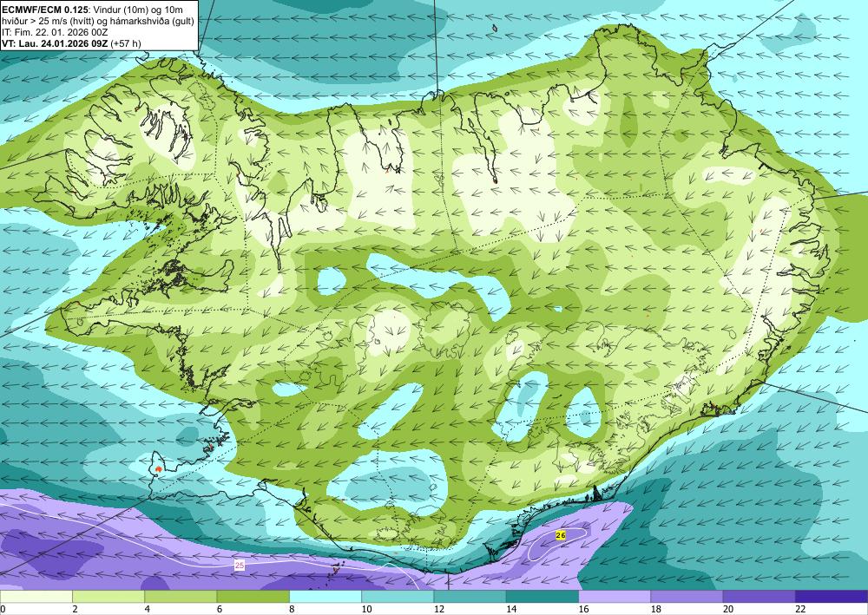Click the legend scale value 16
The height and width of the screenshot is (615, 868).
point(583,609)
